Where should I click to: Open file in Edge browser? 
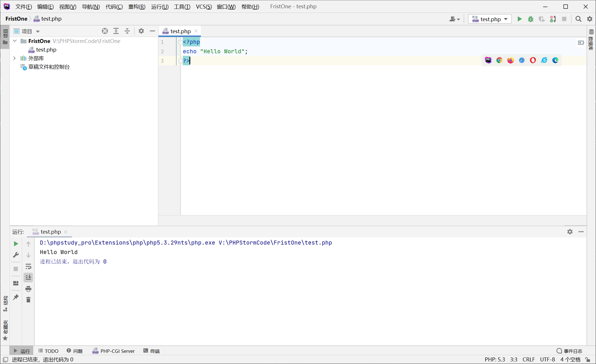555,60
